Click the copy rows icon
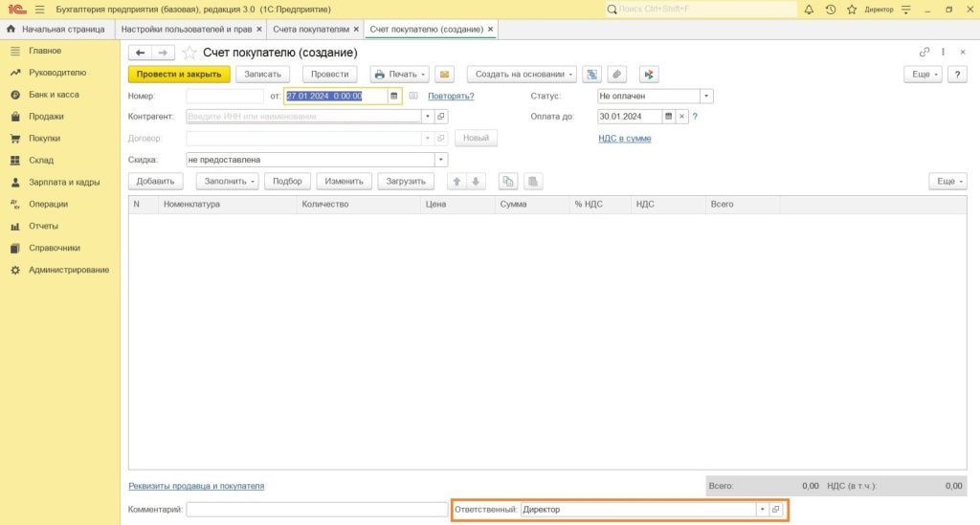 click(x=508, y=181)
